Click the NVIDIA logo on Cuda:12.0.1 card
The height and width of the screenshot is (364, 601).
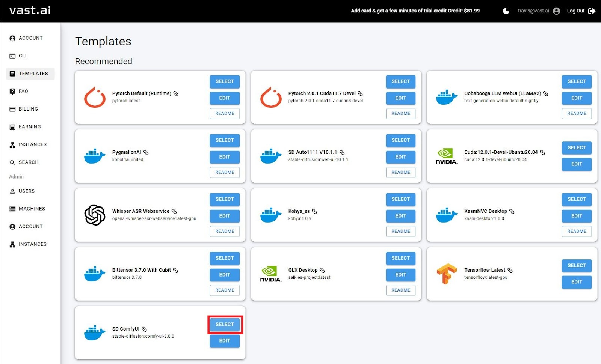(x=447, y=156)
